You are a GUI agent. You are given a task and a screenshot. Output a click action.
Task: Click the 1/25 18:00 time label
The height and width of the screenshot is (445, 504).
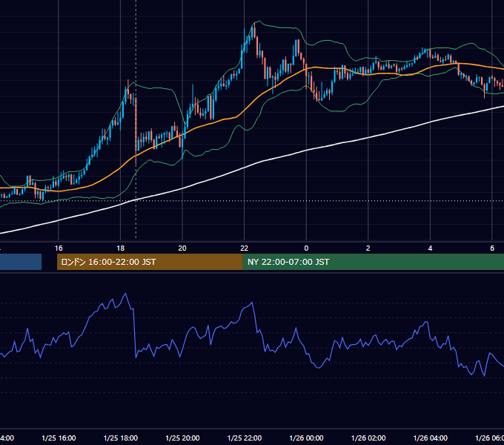pyautogui.click(x=121, y=438)
